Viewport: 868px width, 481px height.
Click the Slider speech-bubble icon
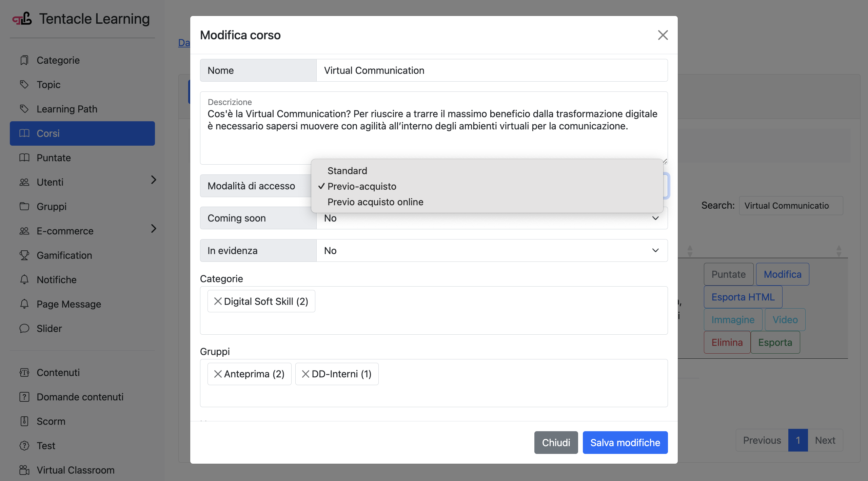(24, 328)
